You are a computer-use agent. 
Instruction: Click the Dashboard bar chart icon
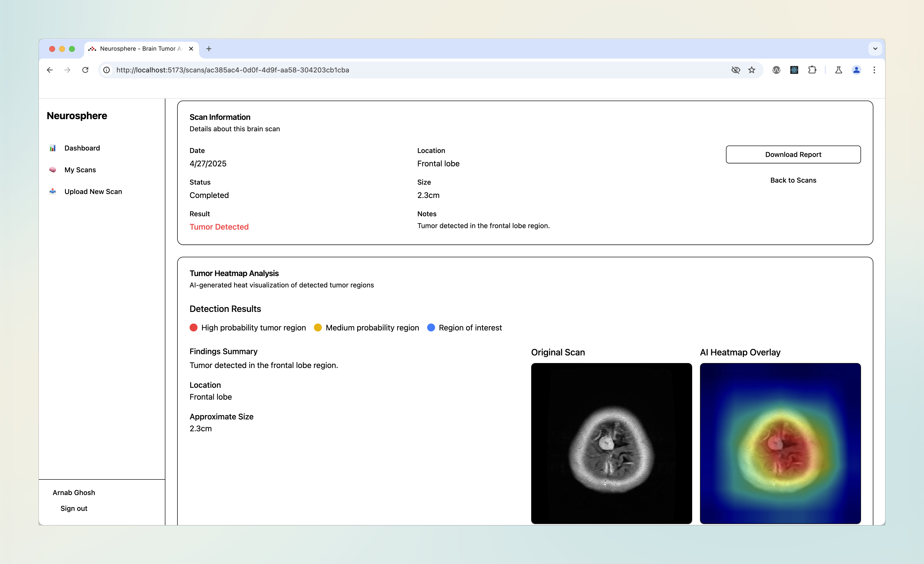pyautogui.click(x=52, y=148)
